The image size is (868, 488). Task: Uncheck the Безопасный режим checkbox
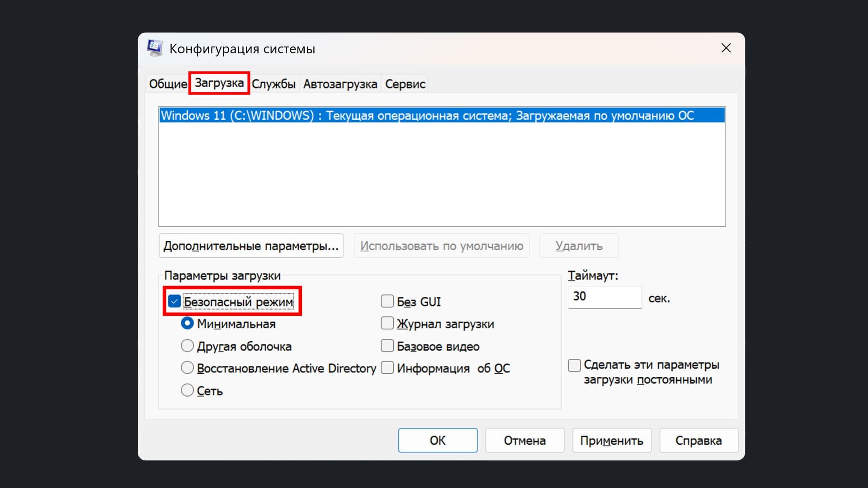(175, 301)
